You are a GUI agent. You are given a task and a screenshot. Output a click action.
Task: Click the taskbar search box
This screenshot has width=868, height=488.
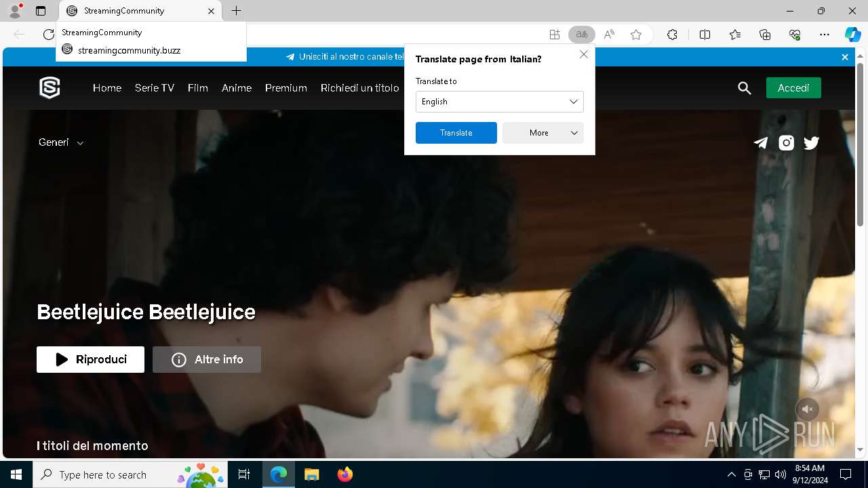(130, 474)
